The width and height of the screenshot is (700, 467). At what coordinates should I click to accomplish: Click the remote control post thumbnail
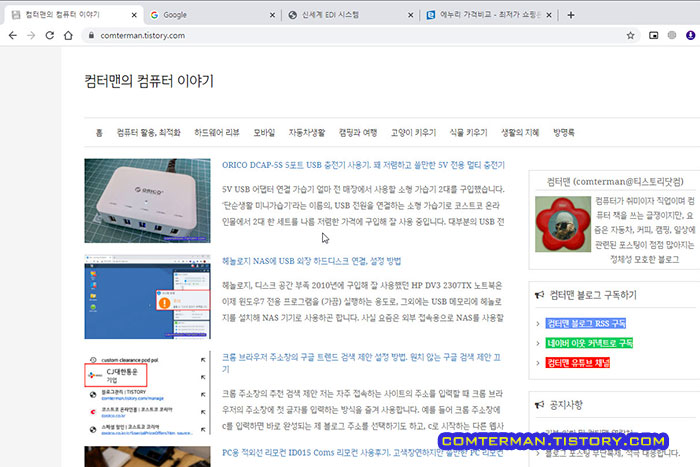pos(147,457)
